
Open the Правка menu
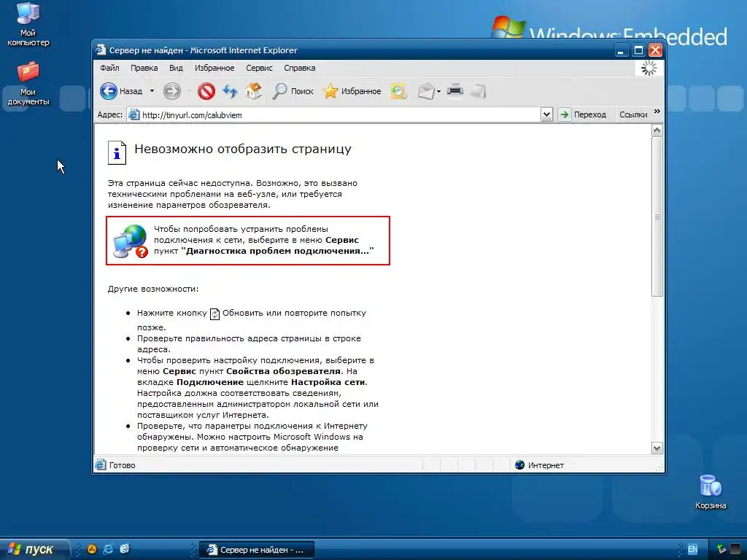(144, 68)
